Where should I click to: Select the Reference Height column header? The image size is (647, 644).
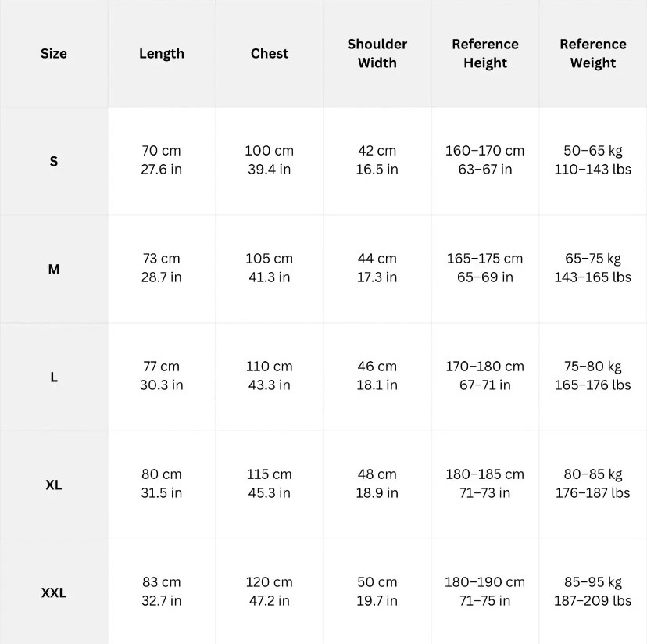coord(485,54)
